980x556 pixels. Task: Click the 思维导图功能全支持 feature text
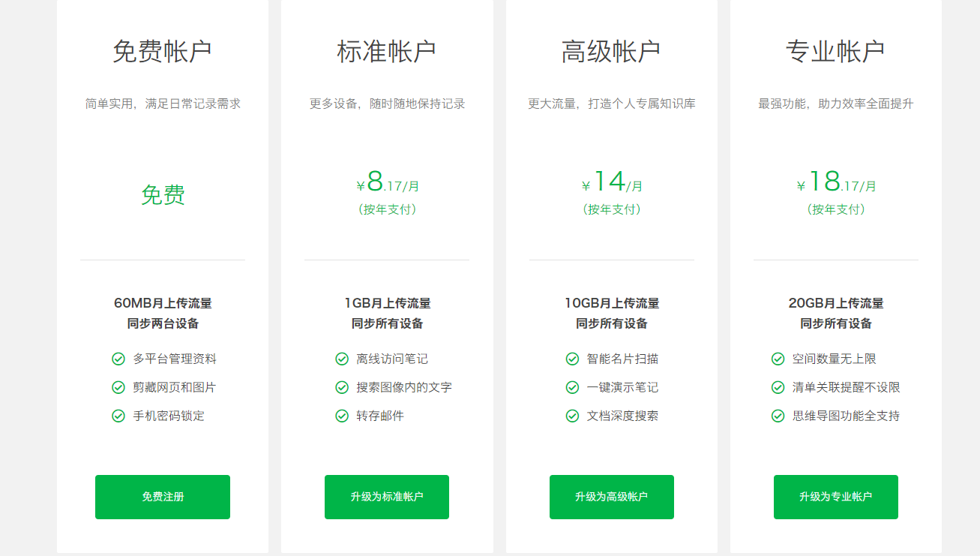[847, 416]
